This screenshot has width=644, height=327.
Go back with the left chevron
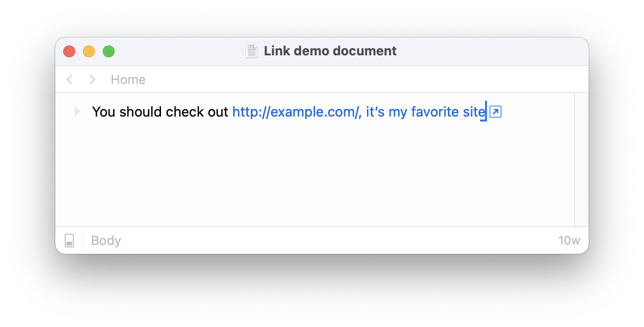click(70, 80)
